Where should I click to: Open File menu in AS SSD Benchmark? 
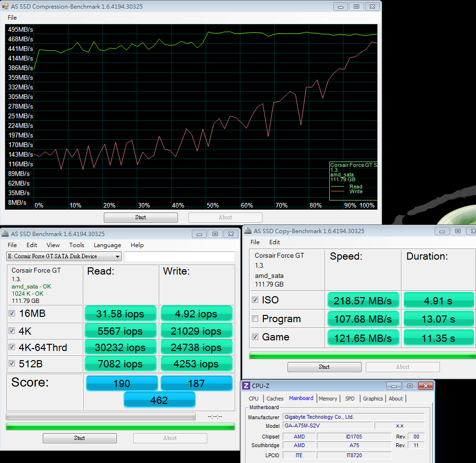(12, 245)
